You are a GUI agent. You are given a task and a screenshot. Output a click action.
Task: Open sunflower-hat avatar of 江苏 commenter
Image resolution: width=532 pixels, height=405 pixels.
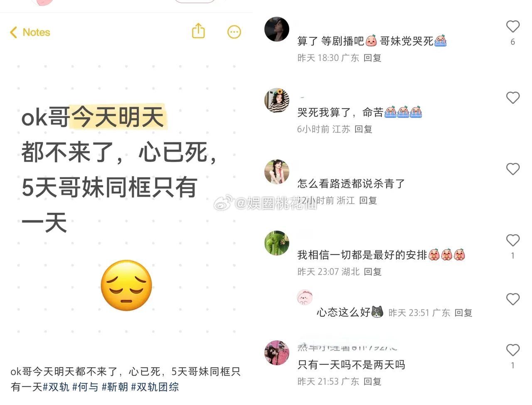click(x=277, y=101)
